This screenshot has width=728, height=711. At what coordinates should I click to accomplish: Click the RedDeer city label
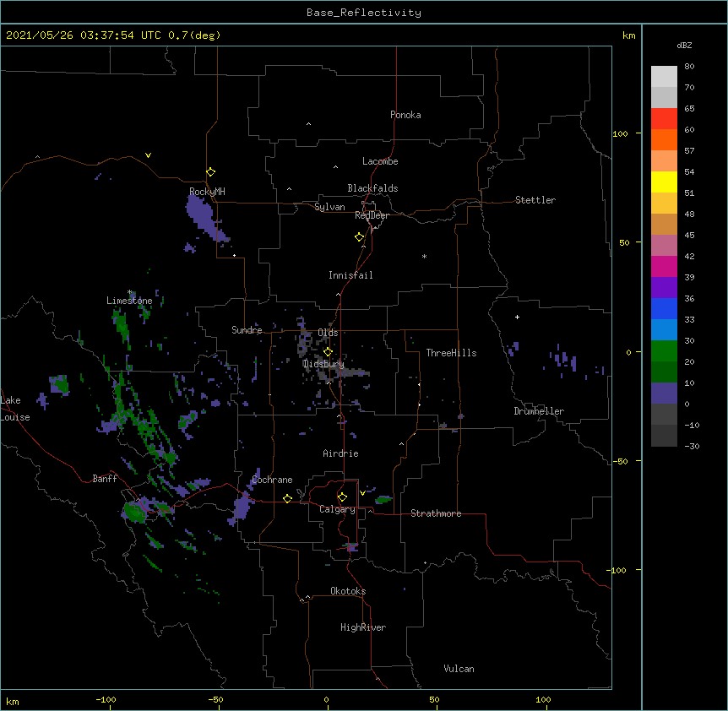[x=372, y=215]
